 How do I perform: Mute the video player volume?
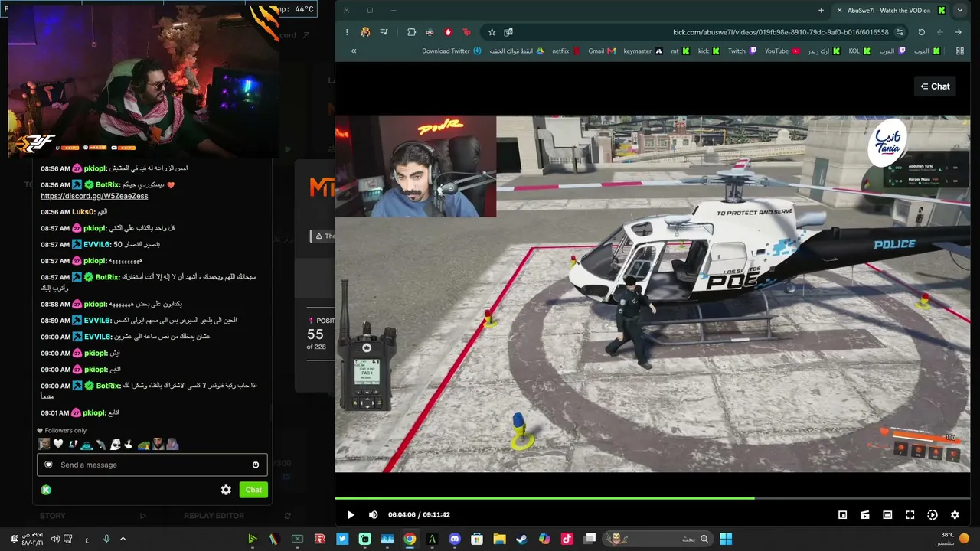pyautogui.click(x=373, y=515)
